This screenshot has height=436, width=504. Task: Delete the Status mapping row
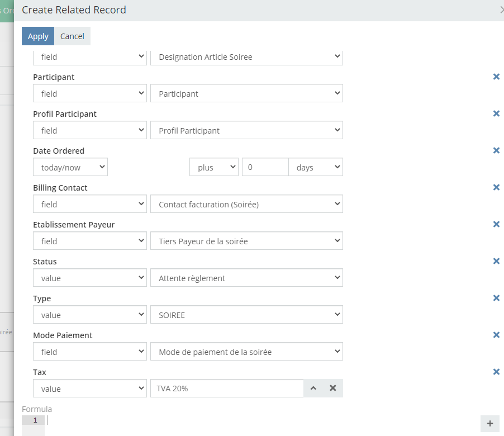tap(496, 261)
